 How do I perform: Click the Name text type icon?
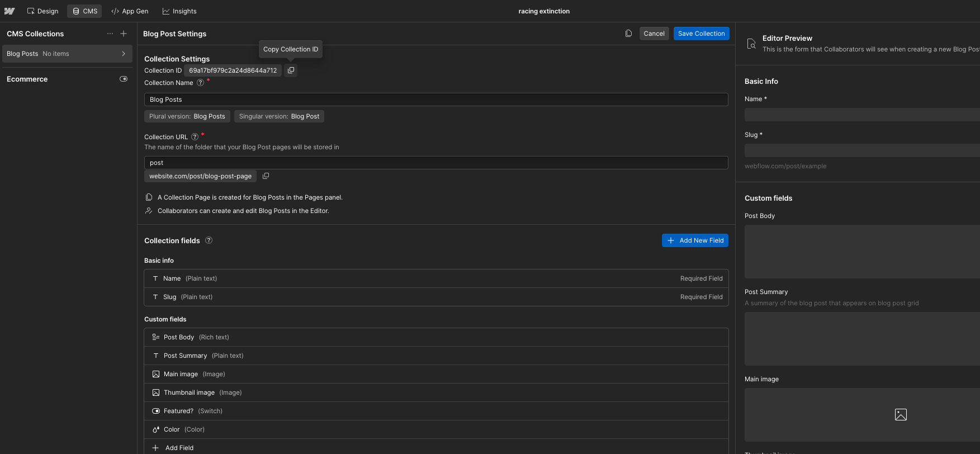coord(155,278)
